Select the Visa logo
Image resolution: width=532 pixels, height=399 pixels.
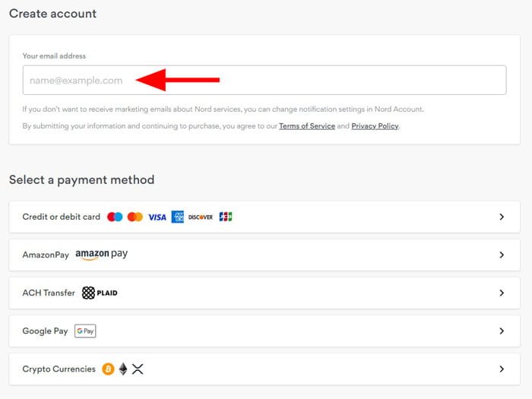[x=157, y=217]
